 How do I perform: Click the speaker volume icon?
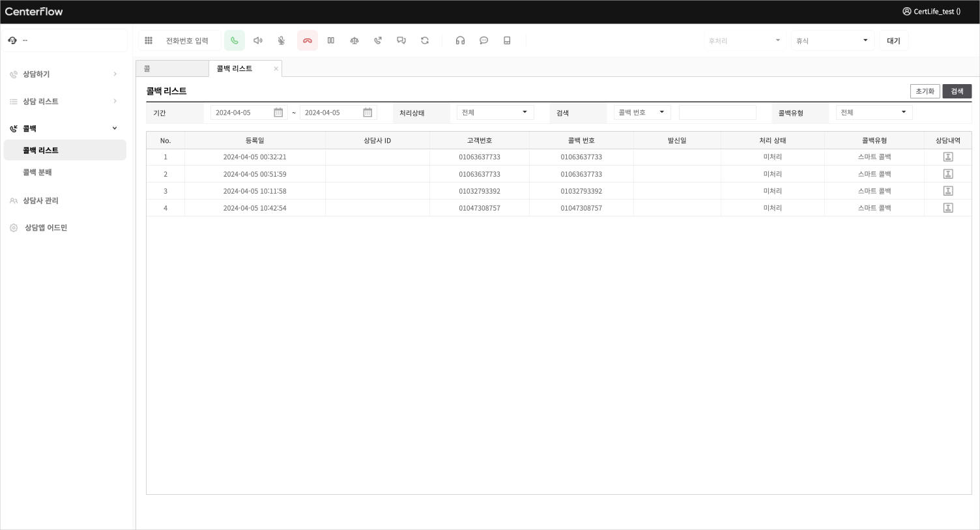(x=258, y=40)
